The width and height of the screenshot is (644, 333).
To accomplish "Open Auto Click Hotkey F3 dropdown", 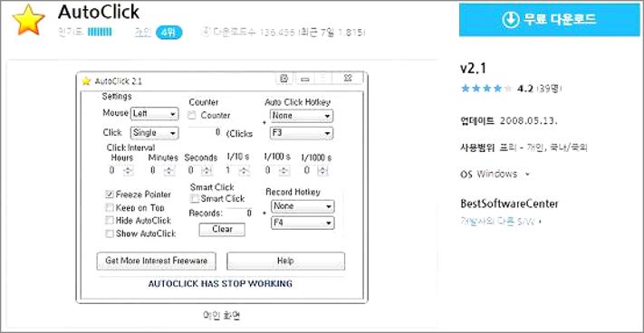I will tap(302, 133).
